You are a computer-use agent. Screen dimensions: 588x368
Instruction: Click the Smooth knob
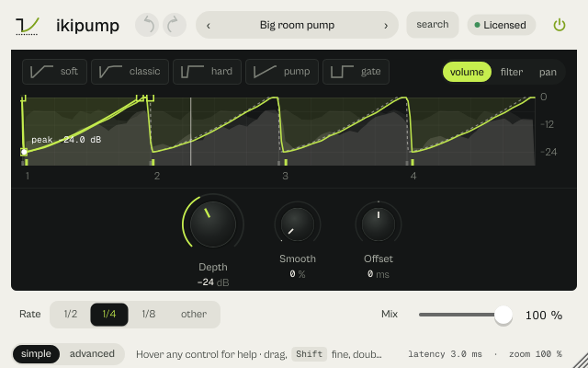pyautogui.click(x=298, y=224)
